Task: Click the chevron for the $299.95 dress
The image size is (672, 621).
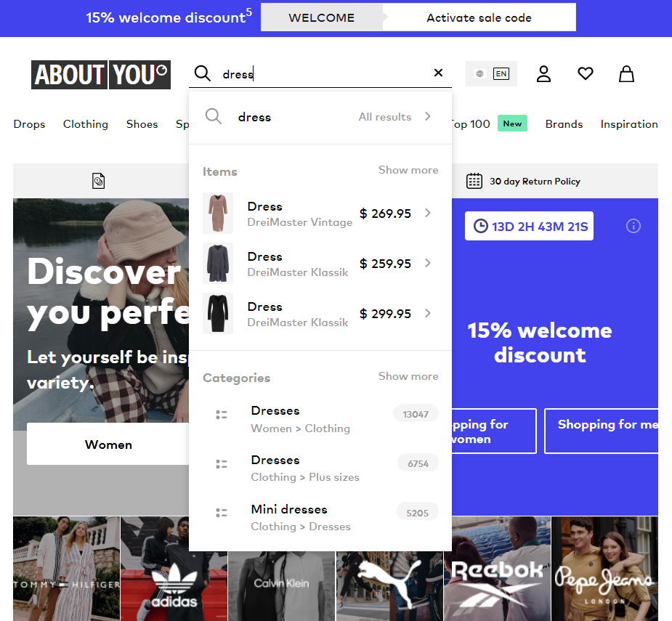Action: [x=428, y=313]
